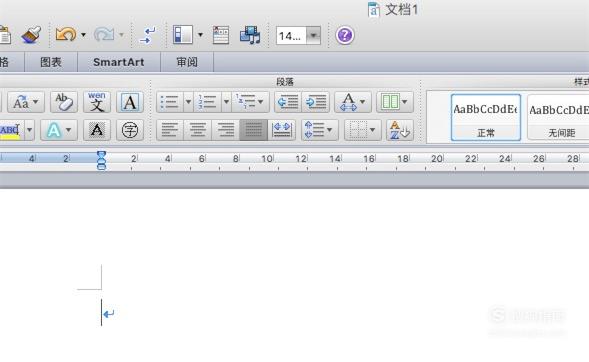Open highlight color dropdown arrow

tap(29, 130)
